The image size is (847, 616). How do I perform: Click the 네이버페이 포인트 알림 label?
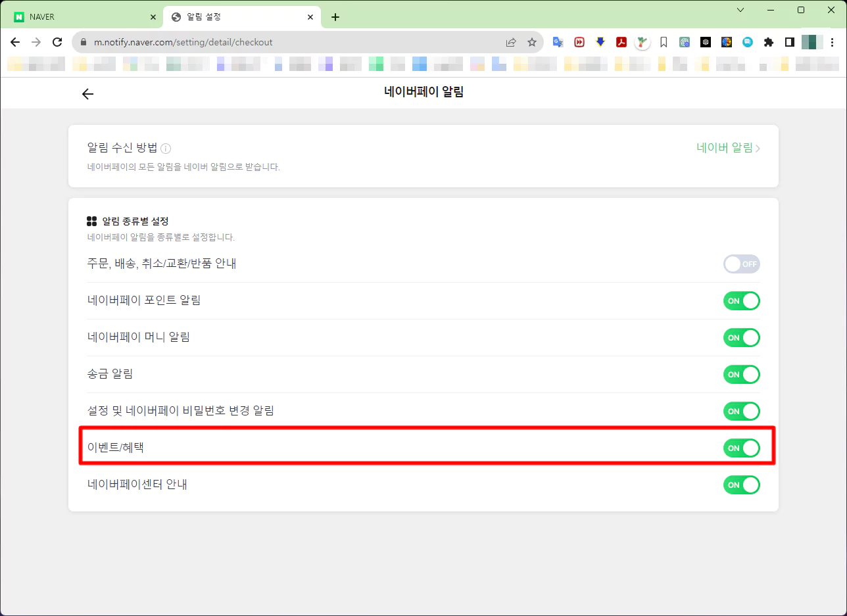click(x=143, y=300)
